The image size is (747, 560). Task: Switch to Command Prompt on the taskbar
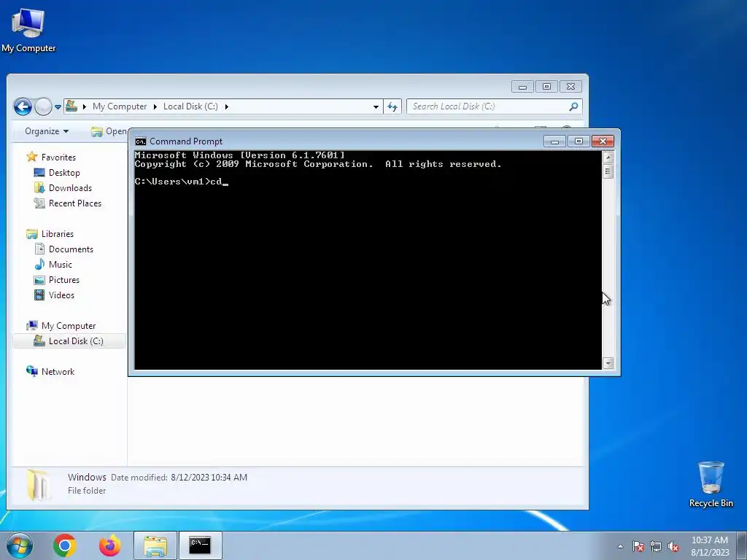200,545
